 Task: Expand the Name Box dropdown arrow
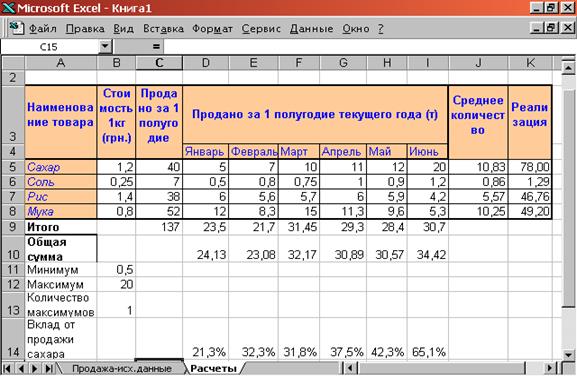point(105,47)
